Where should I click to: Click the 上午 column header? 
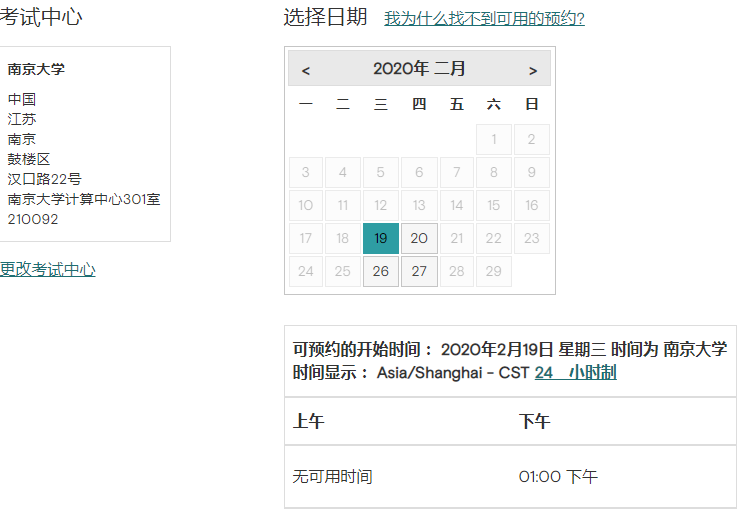coord(309,422)
